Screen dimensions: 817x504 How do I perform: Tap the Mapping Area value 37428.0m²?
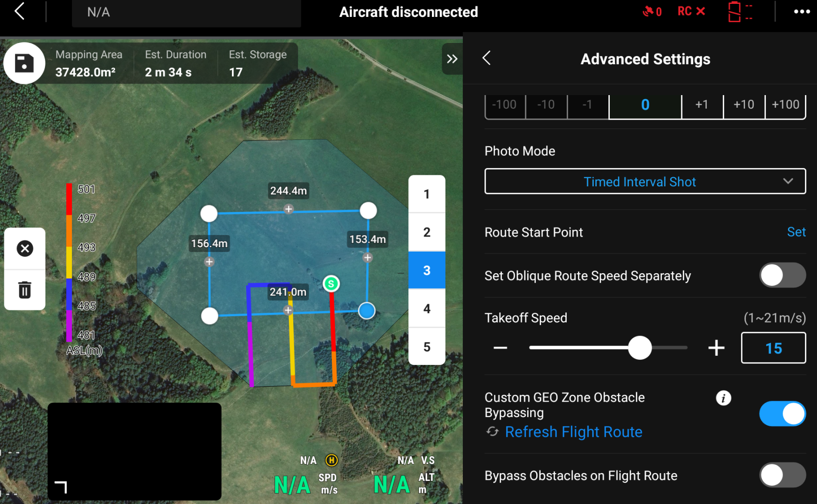pos(86,72)
